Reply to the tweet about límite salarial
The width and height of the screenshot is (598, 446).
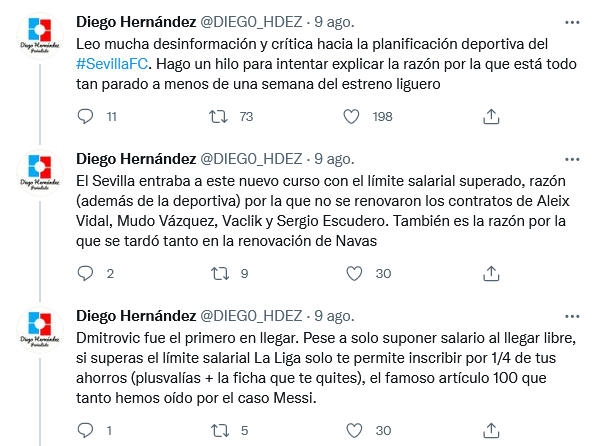coord(85,274)
